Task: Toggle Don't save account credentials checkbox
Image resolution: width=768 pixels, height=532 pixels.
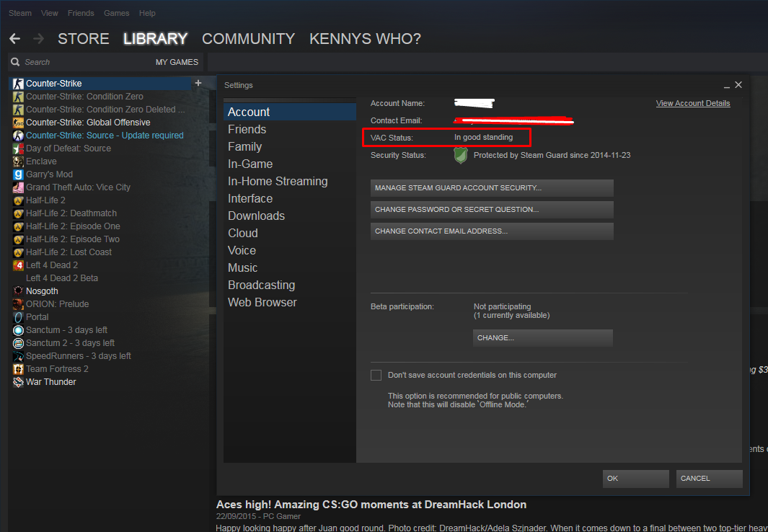Action: 376,375
